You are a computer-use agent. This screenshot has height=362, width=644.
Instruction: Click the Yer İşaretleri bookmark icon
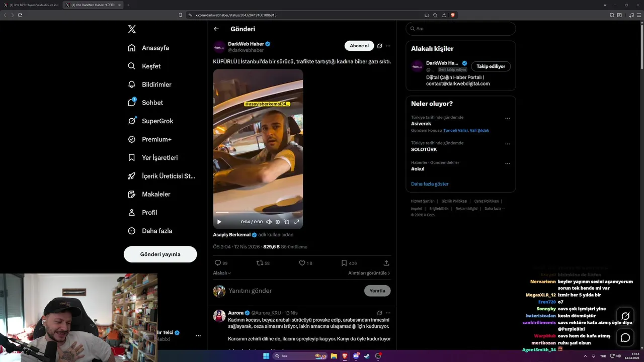tap(132, 157)
